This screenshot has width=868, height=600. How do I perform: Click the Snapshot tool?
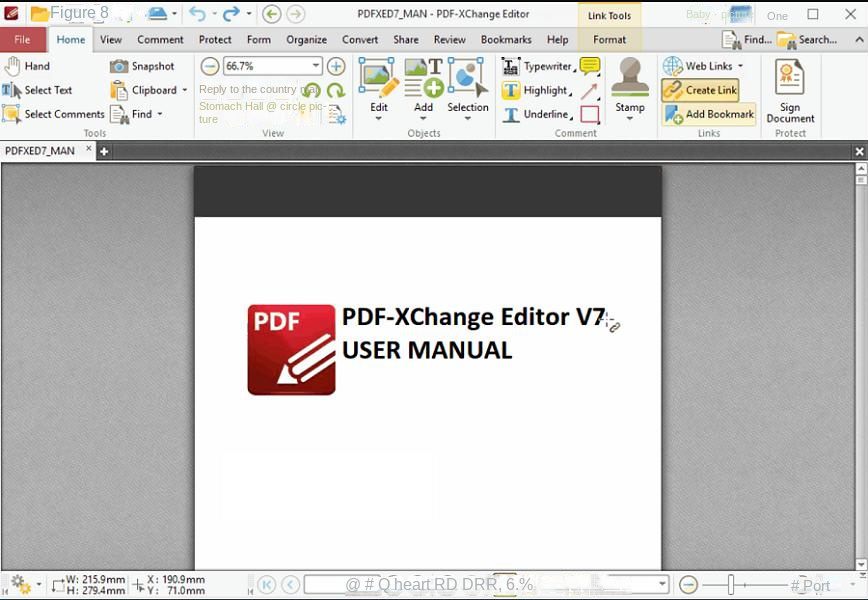tap(142, 66)
